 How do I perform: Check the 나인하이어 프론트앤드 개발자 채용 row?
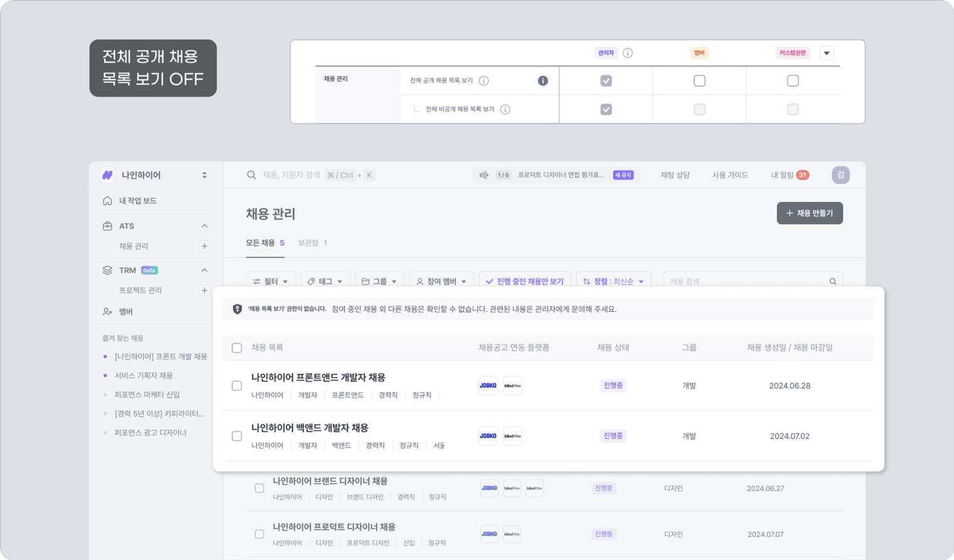[x=237, y=386]
